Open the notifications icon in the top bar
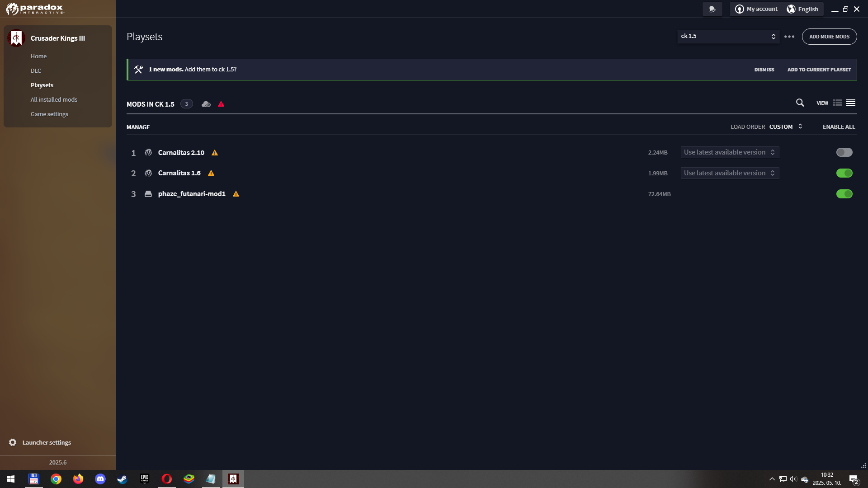Image resolution: width=868 pixels, height=488 pixels. click(712, 9)
